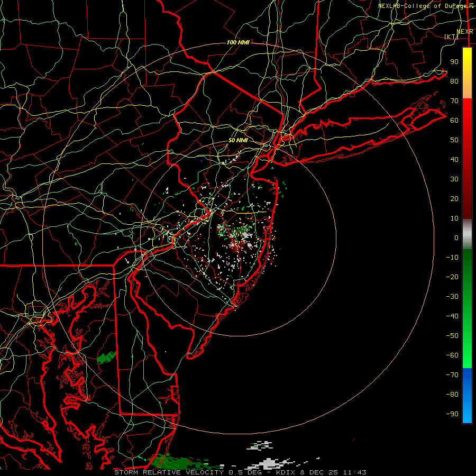Select the -30 value on velocity scale
The width and height of the screenshot is (476, 476).
[452, 297]
